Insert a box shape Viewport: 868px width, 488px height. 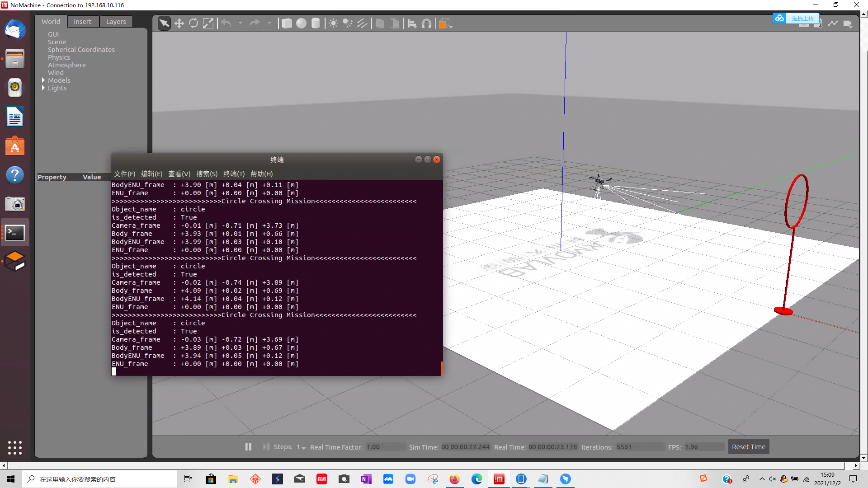(287, 23)
